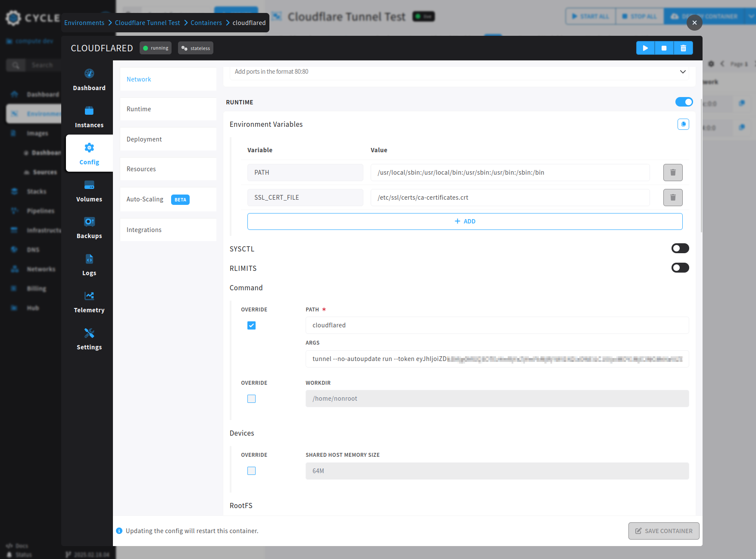Open Hub in background sidebar

[x=33, y=308]
